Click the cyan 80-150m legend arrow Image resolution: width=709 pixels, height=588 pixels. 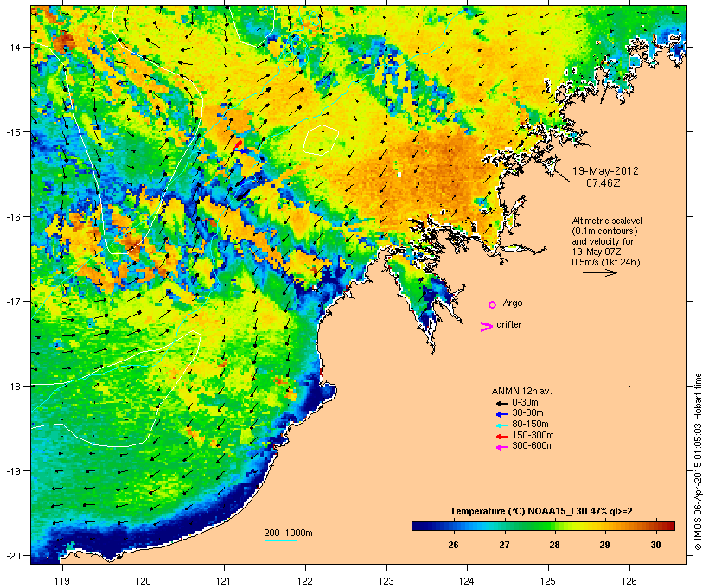point(502,425)
